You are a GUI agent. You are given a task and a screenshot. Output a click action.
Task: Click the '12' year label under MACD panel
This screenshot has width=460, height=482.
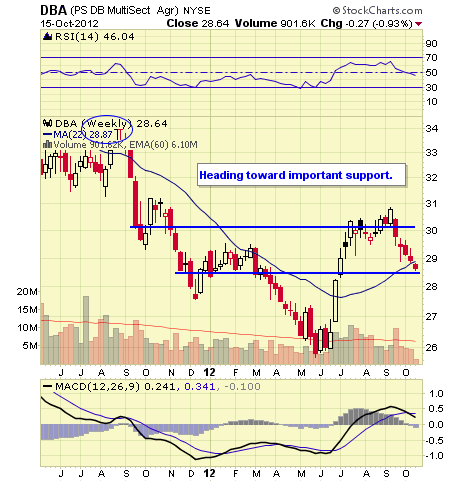(209, 473)
